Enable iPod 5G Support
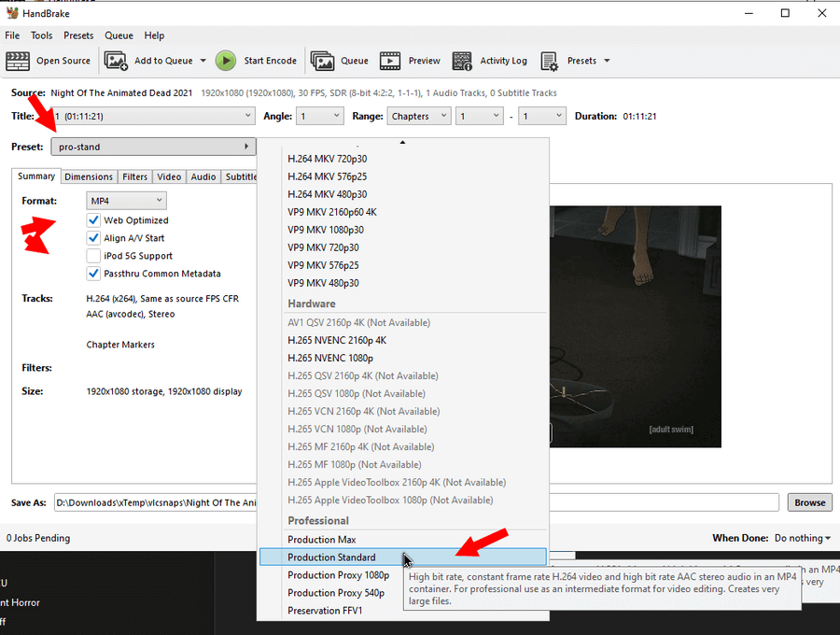 [93, 256]
